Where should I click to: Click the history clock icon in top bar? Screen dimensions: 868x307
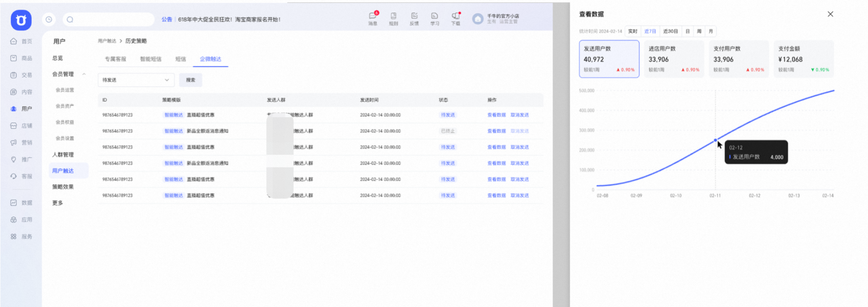tap(48, 19)
